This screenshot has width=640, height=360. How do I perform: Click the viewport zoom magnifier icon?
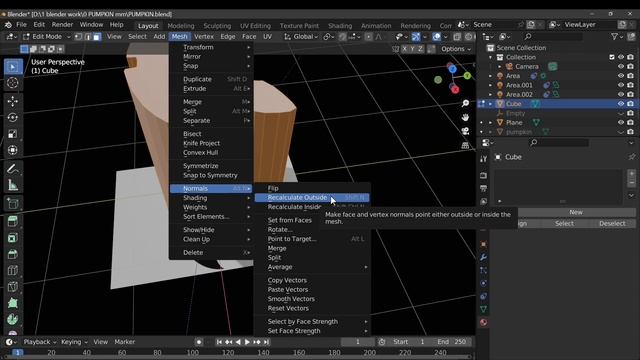pyautogui.click(x=465, y=103)
